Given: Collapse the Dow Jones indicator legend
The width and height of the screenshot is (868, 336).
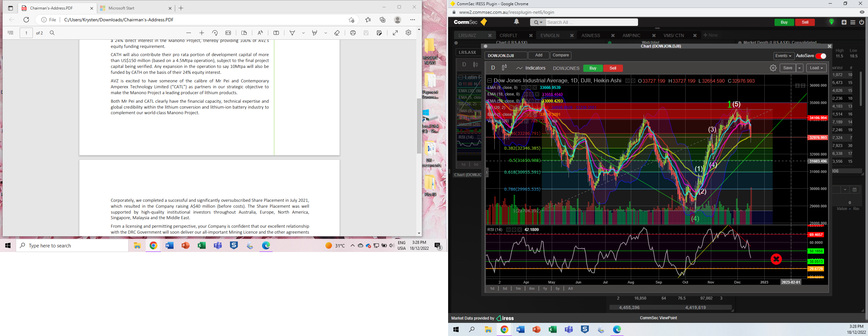Looking at the screenshot, I should coord(489,80).
